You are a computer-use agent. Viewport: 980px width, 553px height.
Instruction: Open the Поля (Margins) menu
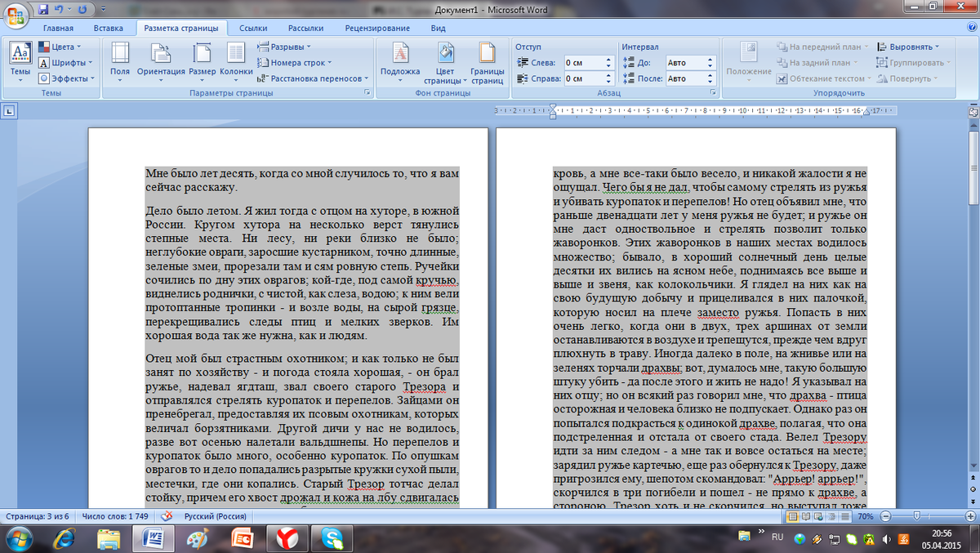tap(120, 60)
